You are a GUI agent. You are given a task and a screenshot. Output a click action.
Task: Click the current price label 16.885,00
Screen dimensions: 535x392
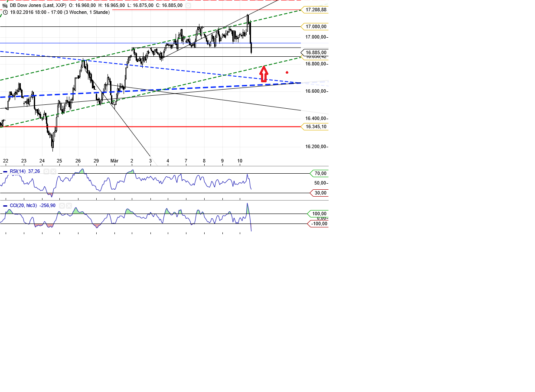(x=315, y=52)
